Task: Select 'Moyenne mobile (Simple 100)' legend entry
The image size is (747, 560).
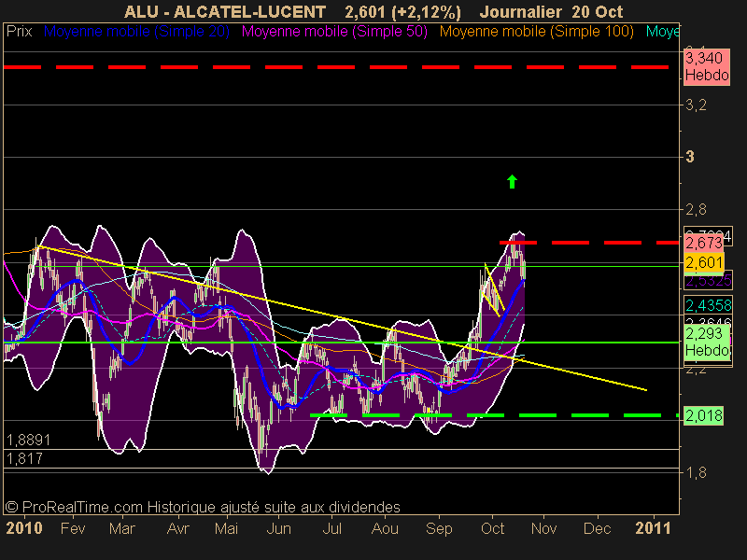Action: click(536, 32)
